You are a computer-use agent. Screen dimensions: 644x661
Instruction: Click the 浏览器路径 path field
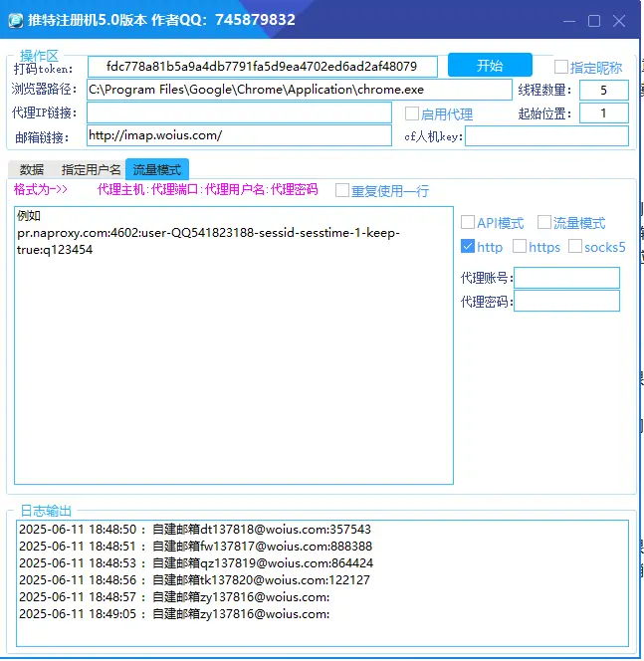tap(300, 90)
